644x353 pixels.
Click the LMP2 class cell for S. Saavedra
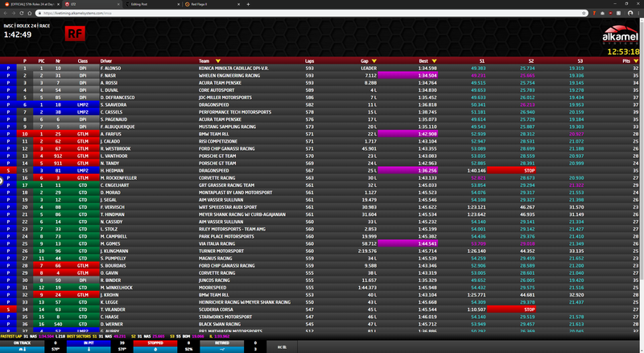tap(83, 105)
